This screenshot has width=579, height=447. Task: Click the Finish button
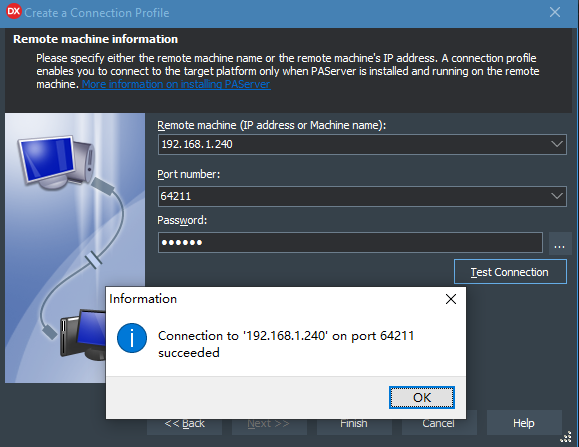pos(354,424)
